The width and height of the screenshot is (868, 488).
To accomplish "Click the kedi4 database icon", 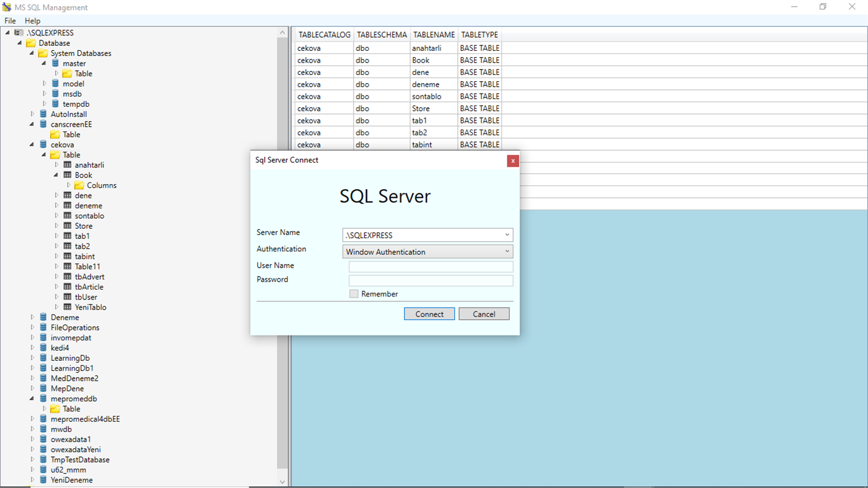I will [43, 348].
